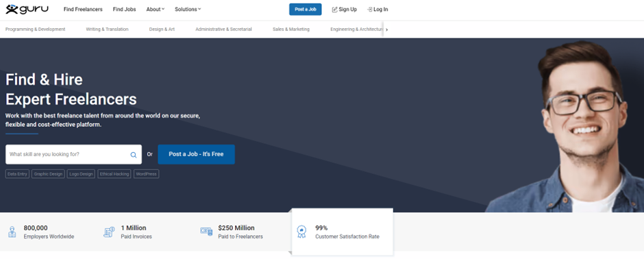
Task: Open Find Jobs page
Action: click(x=125, y=10)
